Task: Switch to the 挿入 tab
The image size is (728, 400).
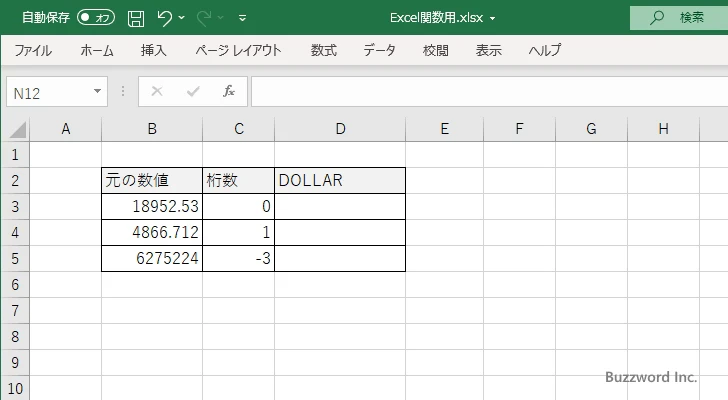Action: coord(154,50)
